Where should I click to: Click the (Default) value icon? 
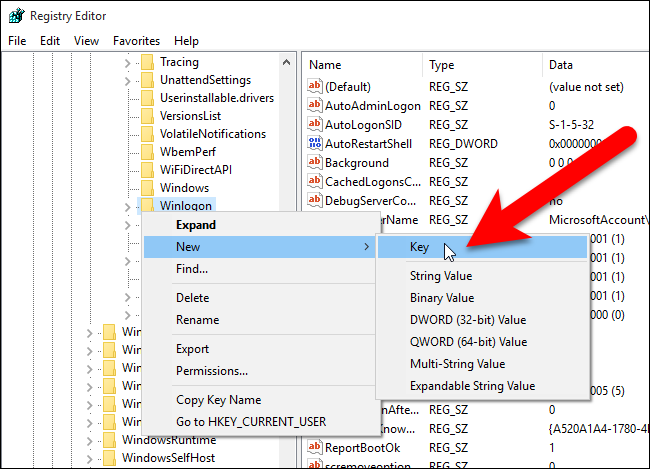click(315, 87)
